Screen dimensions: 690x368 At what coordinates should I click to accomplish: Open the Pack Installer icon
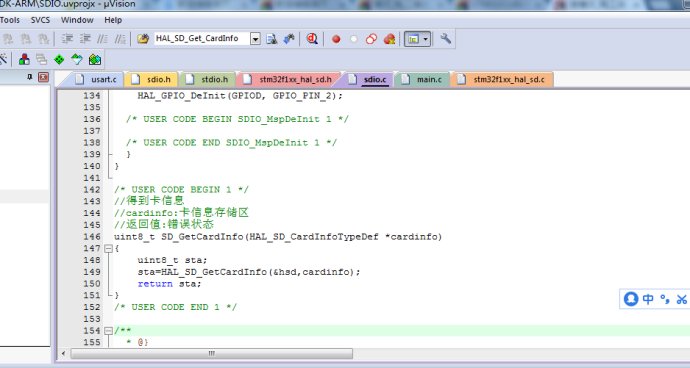click(x=95, y=59)
